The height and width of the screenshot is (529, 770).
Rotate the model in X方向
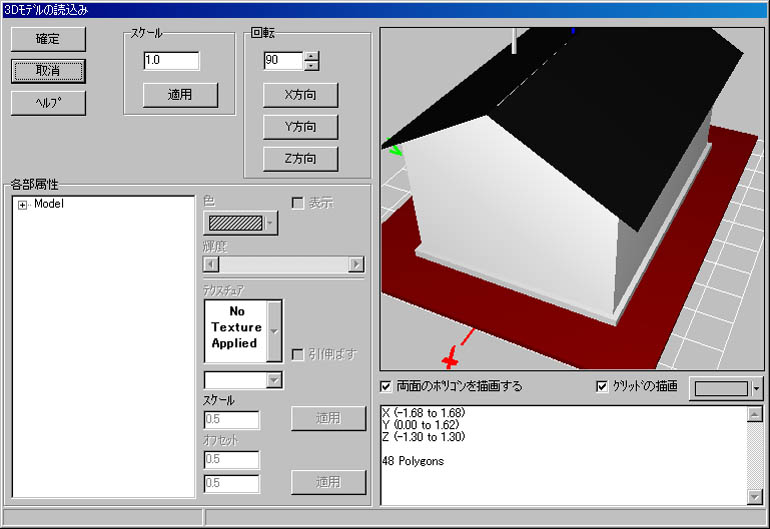[300, 95]
